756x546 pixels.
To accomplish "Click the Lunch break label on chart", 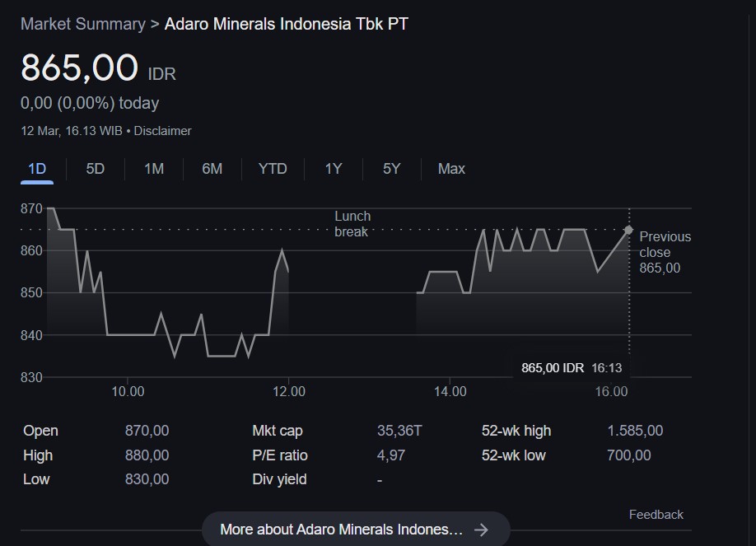I will (352, 224).
